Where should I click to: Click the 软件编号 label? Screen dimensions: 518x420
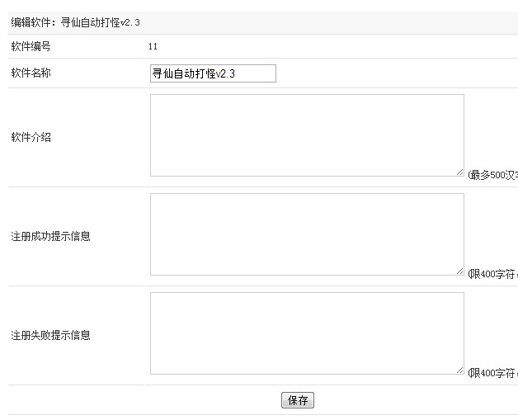click(x=31, y=46)
